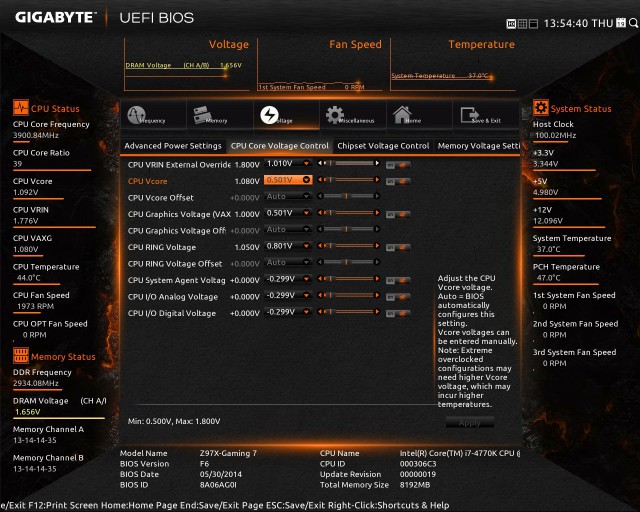
Task: Click the 1st System Fan Speed graph
Action: pos(311,87)
